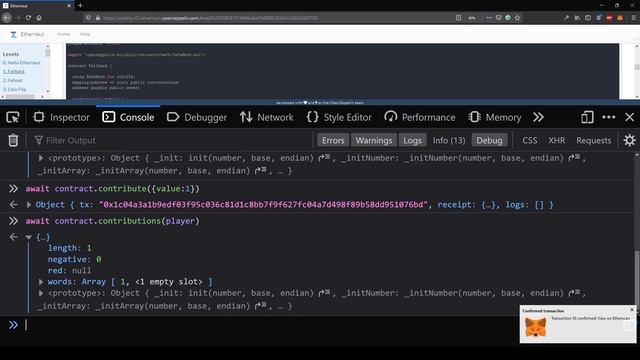The image size is (640, 360).
Task: Switch to the Memory tab
Action: (x=495, y=118)
